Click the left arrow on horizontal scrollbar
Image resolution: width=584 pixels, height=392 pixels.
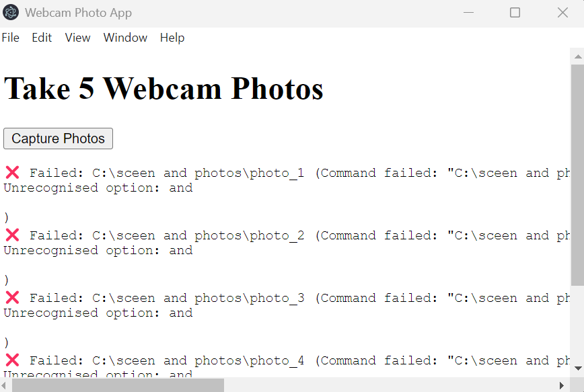point(5,386)
